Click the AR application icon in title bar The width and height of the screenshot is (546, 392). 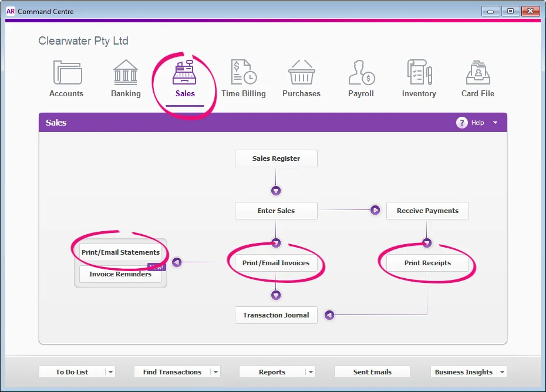click(11, 11)
